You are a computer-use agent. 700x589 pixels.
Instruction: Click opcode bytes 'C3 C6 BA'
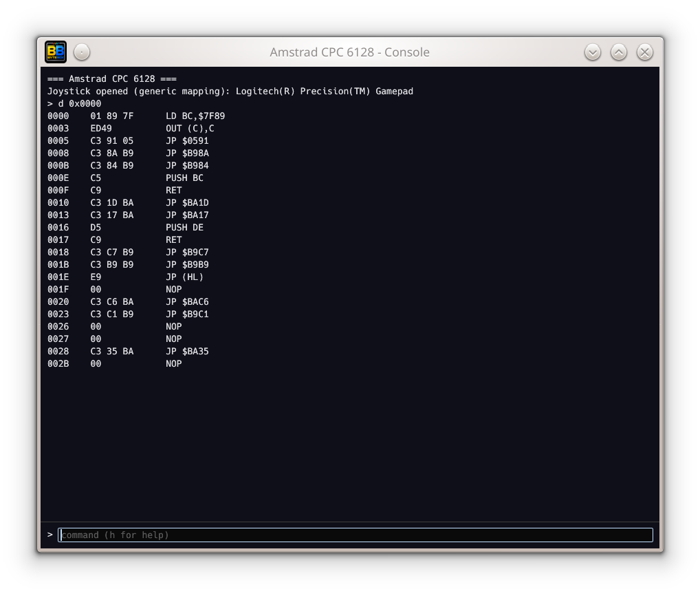[x=112, y=302]
